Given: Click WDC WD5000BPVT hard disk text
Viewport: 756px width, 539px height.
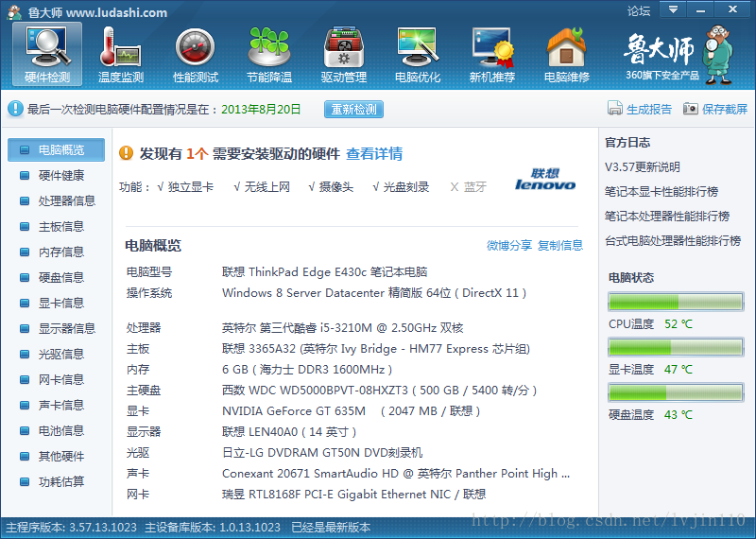Looking at the screenshot, I should tap(380, 391).
